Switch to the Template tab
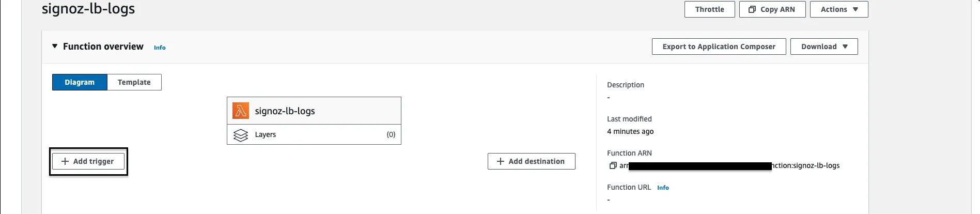980x214 pixels. [x=134, y=82]
